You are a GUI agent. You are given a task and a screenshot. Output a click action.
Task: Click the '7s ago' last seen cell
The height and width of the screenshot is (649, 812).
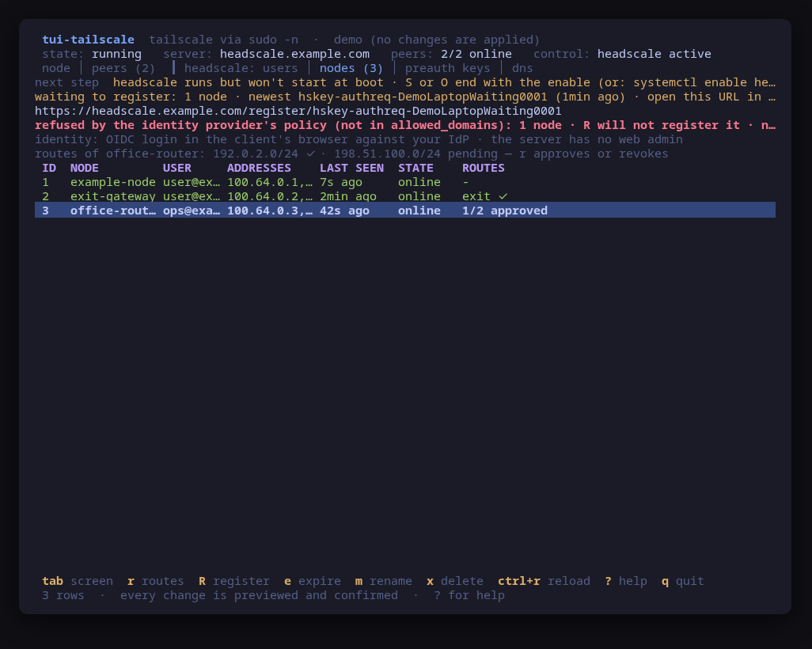[341, 182]
